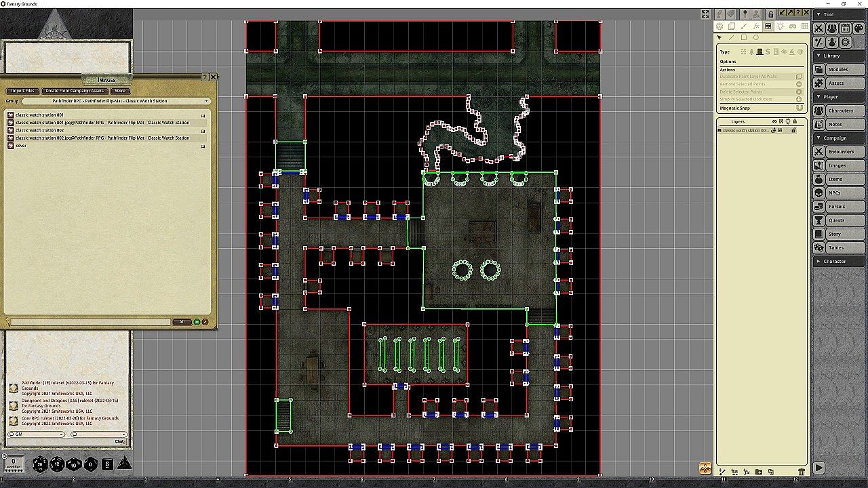Expand the Character sidebar section

(x=839, y=261)
